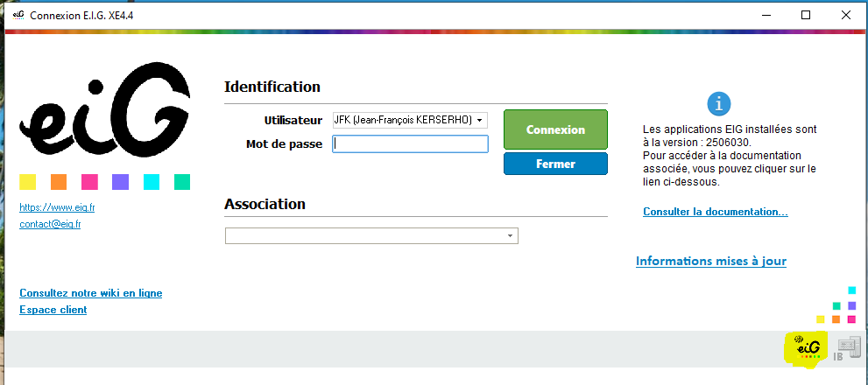Click the pink square under the logo
Image resolution: width=868 pixels, height=385 pixels.
click(x=89, y=182)
